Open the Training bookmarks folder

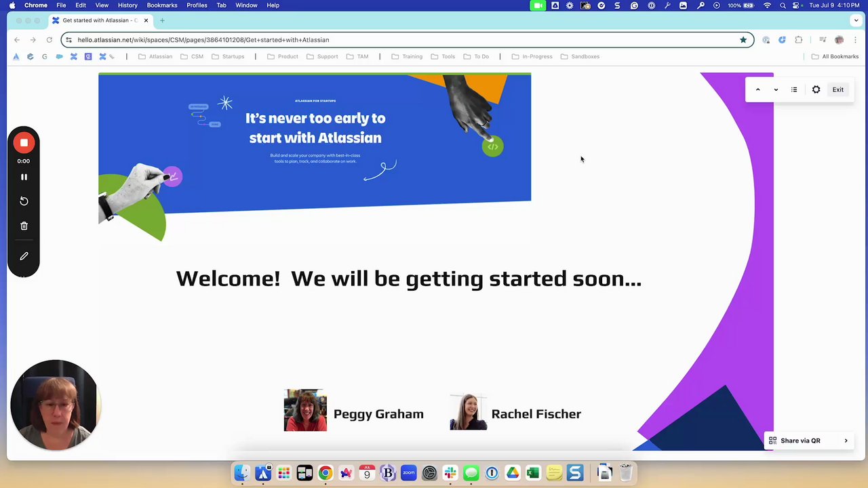click(407, 56)
